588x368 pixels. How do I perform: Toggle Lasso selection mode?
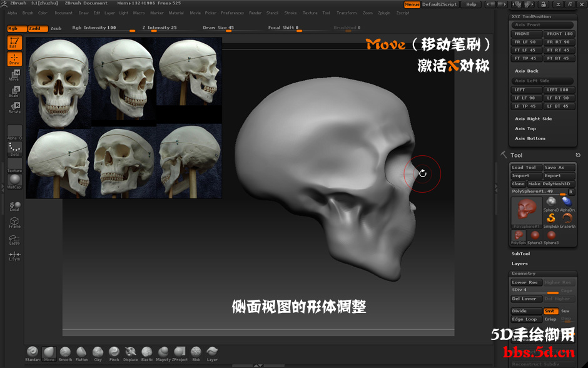(x=14, y=240)
